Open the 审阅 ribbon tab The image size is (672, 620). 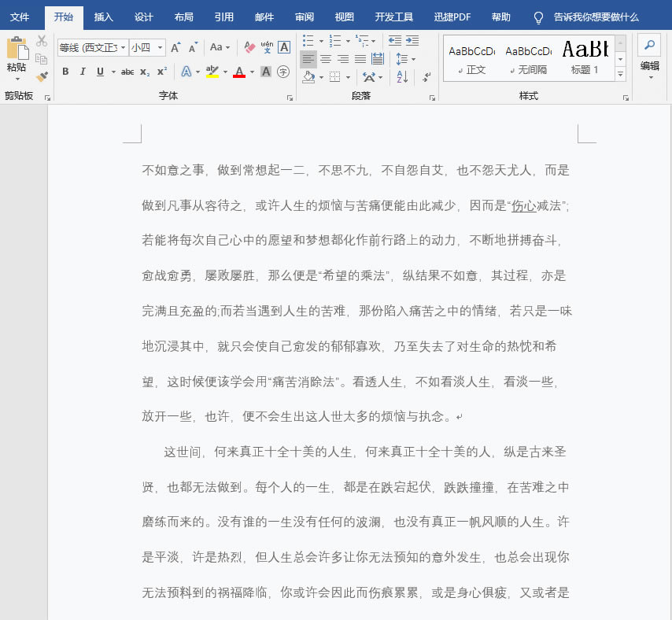coord(304,17)
